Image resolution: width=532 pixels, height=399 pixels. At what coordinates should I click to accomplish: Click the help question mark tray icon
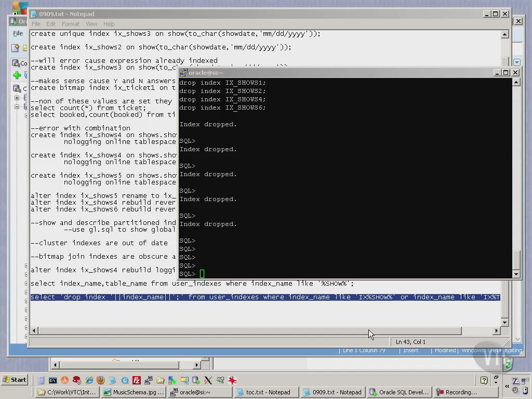[x=484, y=380]
